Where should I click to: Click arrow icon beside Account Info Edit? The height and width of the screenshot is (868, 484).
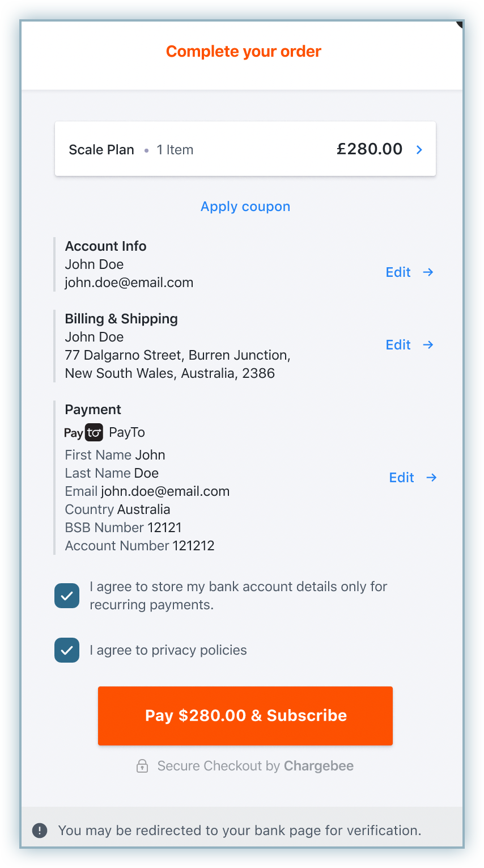point(428,272)
